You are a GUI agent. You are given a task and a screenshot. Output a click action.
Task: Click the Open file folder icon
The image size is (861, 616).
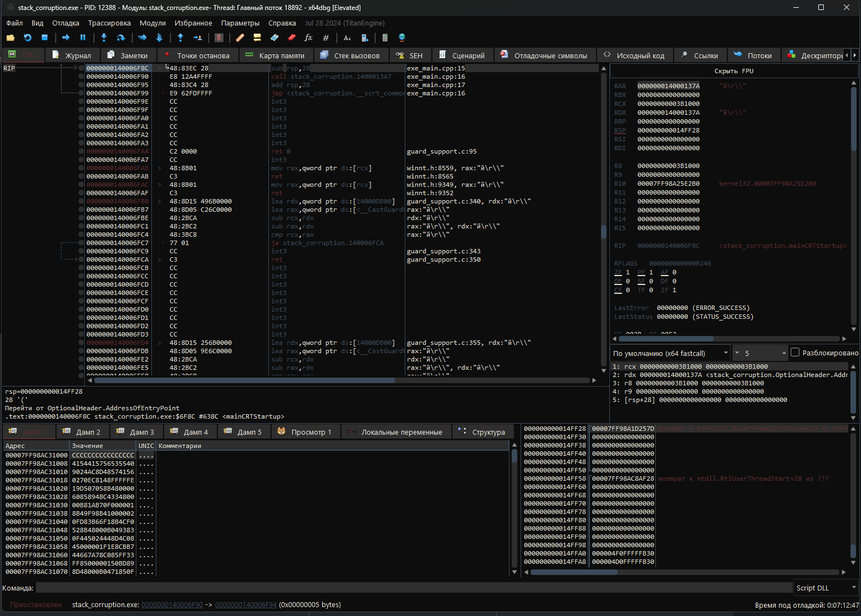coord(11,38)
